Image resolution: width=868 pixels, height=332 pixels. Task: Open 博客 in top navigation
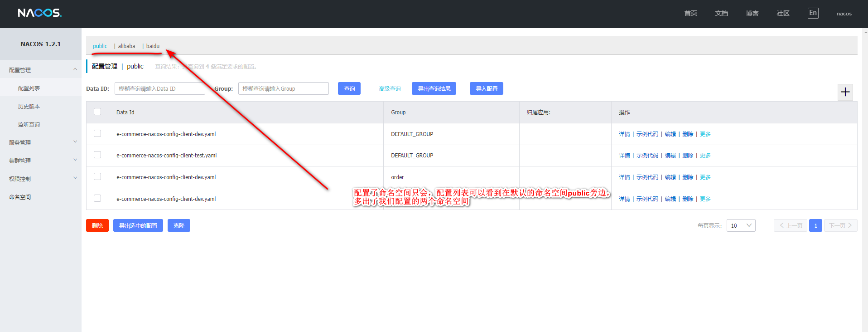tap(752, 13)
